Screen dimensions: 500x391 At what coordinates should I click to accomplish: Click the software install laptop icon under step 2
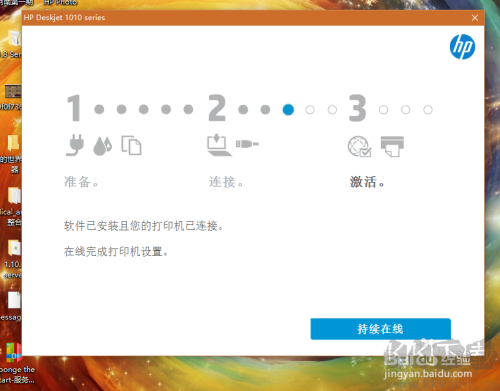coord(219,145)
